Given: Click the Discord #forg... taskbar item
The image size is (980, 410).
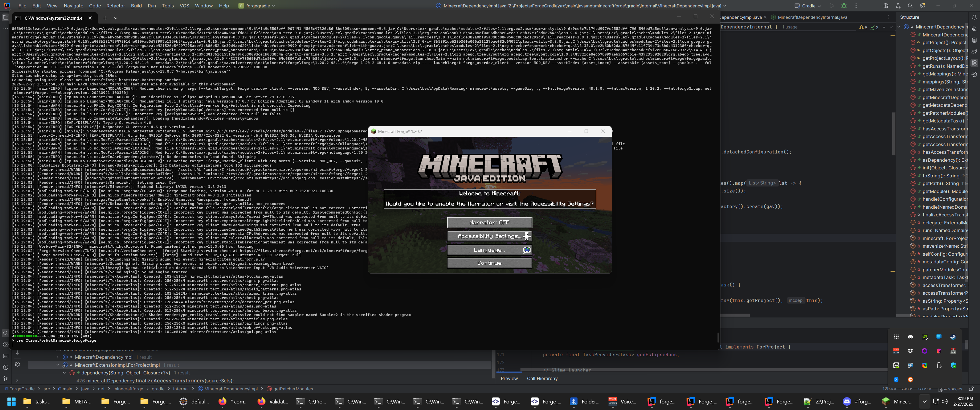Looking at the screenshot, I should (857, 402).
